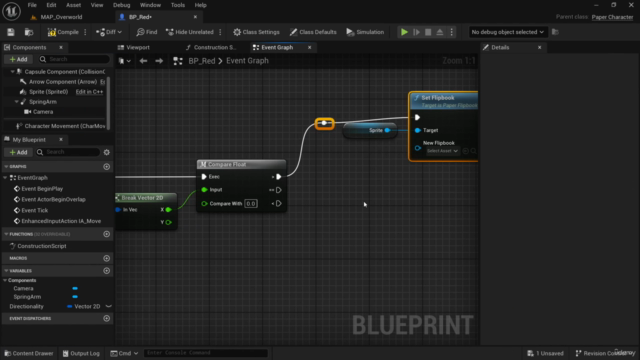Open Compile options menu dots
The height and width of the screenshot is (360, 640).
85,32
